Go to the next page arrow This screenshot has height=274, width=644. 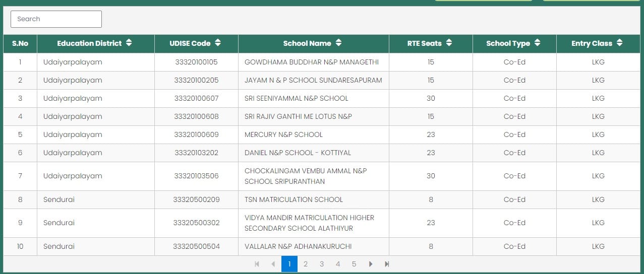point(371,264)
